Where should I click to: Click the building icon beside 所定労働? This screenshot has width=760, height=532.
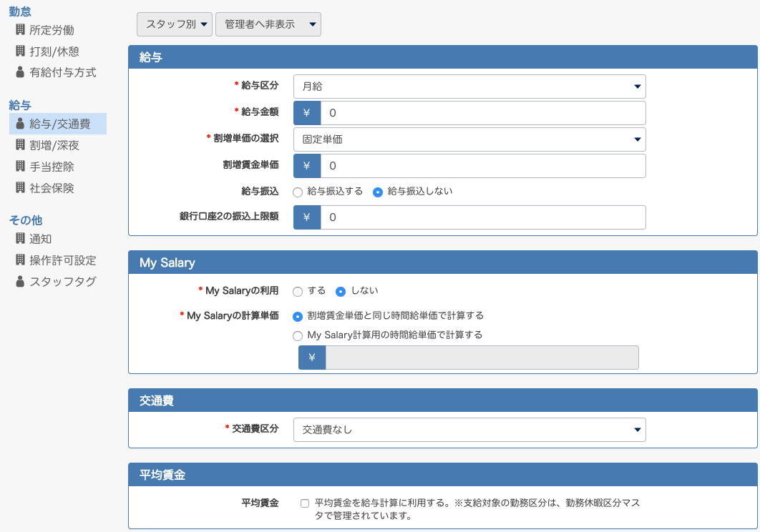20,29
